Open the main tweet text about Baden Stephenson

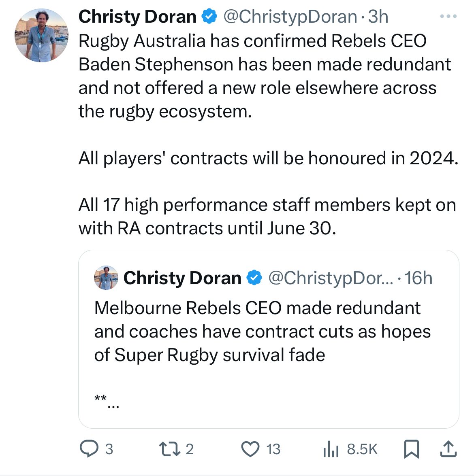pyautogui.click(x=265, y=76)
